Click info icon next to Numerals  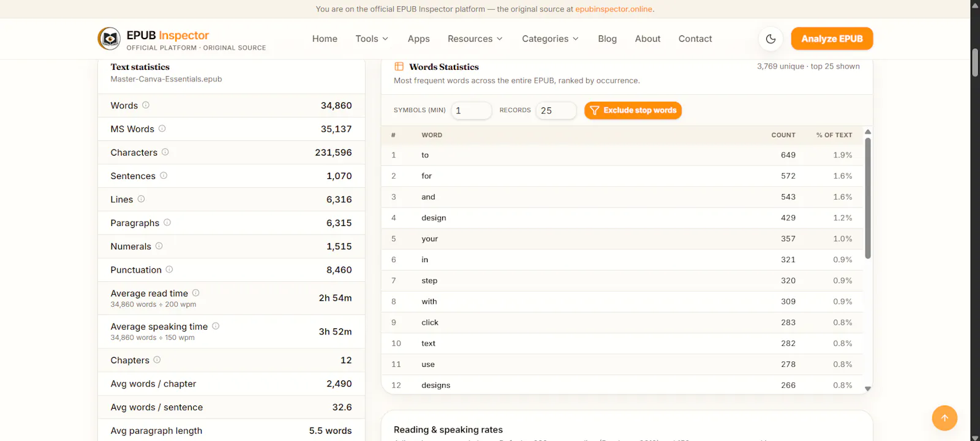(x=159, y=246)
